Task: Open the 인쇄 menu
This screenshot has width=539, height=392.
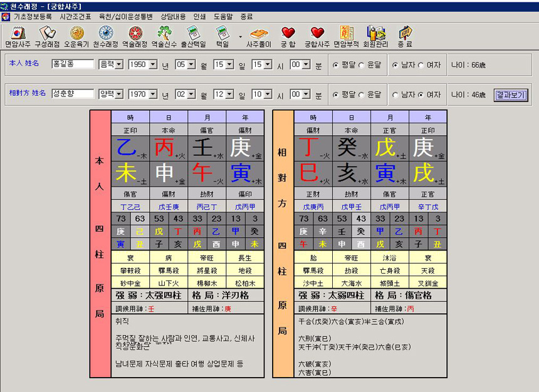Action: pos(199,17)
